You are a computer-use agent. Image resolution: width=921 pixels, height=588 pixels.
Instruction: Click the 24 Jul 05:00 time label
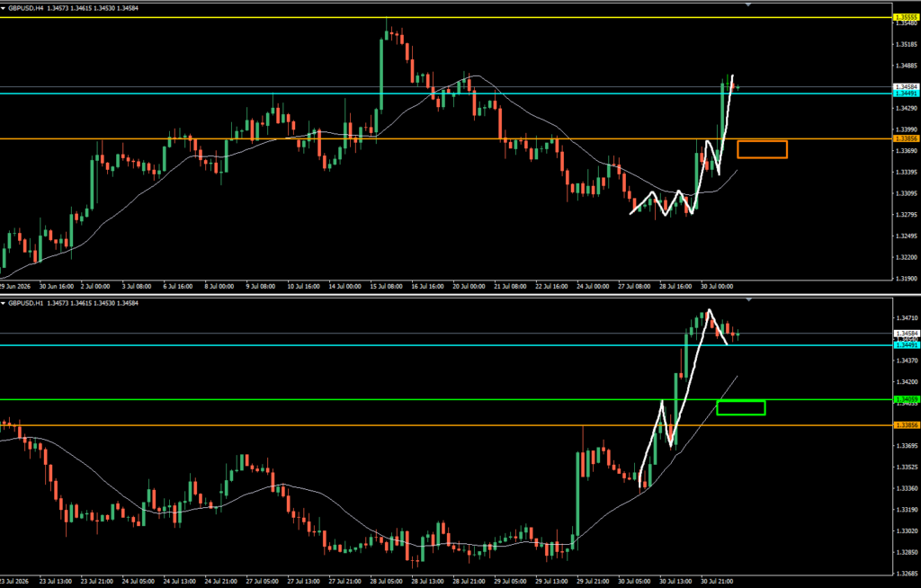tap(138, 582)
